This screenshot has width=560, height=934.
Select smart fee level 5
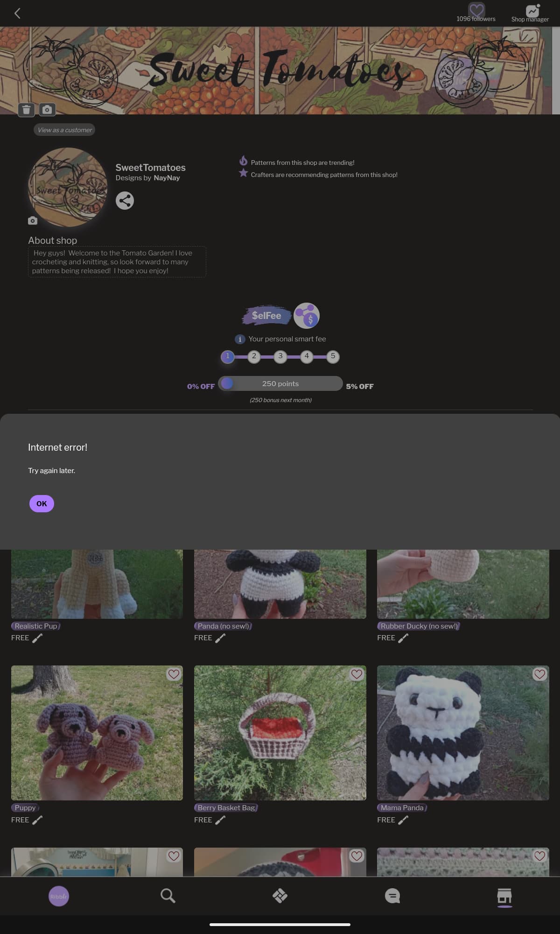click(x=333, y=356)
